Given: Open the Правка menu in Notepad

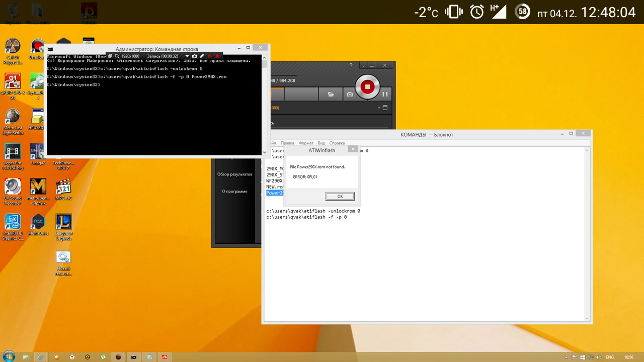Looking at the screenshot, I should [x=287, y=143].
